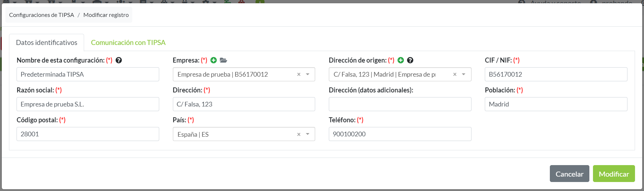Add new Dirección de origen with plus icon
The height and width of the screenshot is (191, 644).
click(401, 60)
